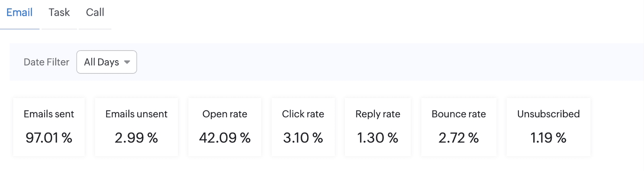The image size is (644, 171).
Task: Select the Emails unsent card title
Action: (136, 114)
